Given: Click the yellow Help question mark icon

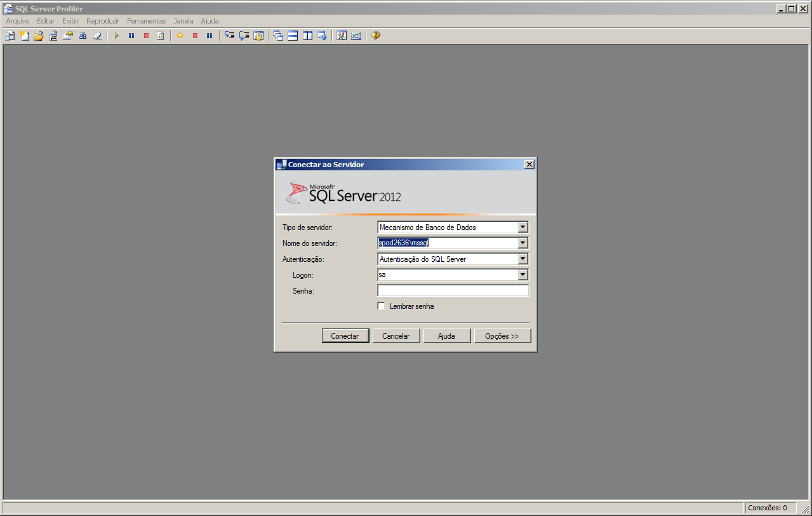Looking at the screenshot, I should coord(376,36).
